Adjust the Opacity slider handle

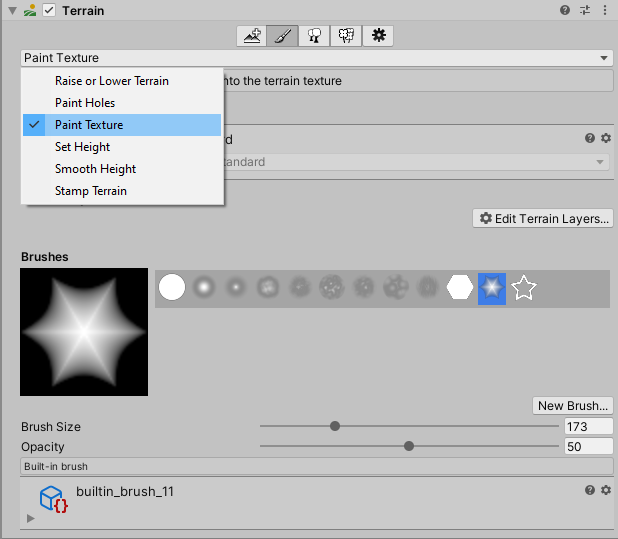point(409,446)
